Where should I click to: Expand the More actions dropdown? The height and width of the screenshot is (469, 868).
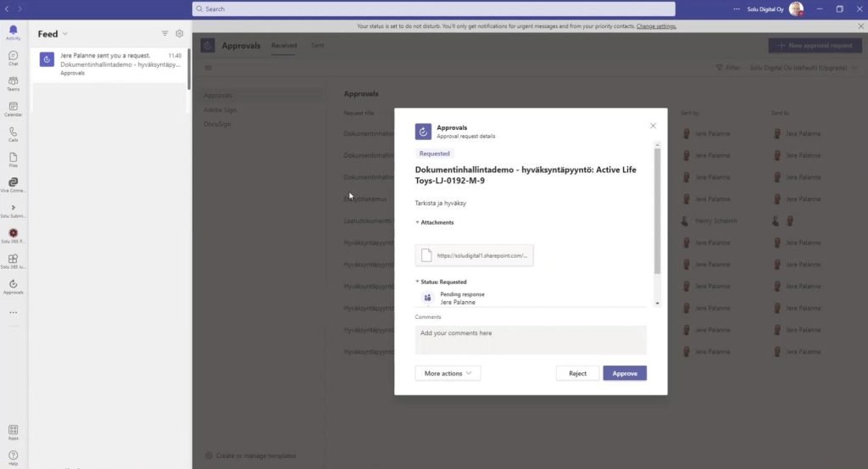(x=448, y=373)
